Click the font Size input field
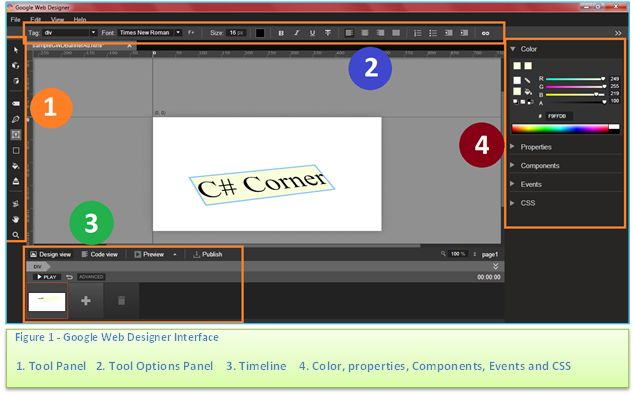 click(x=236, y=33)
